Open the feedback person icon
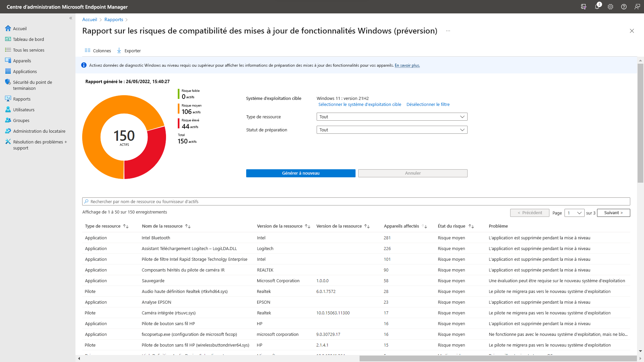Image resolution: width=644 pixels, height=362 pixels. (637, 7)
